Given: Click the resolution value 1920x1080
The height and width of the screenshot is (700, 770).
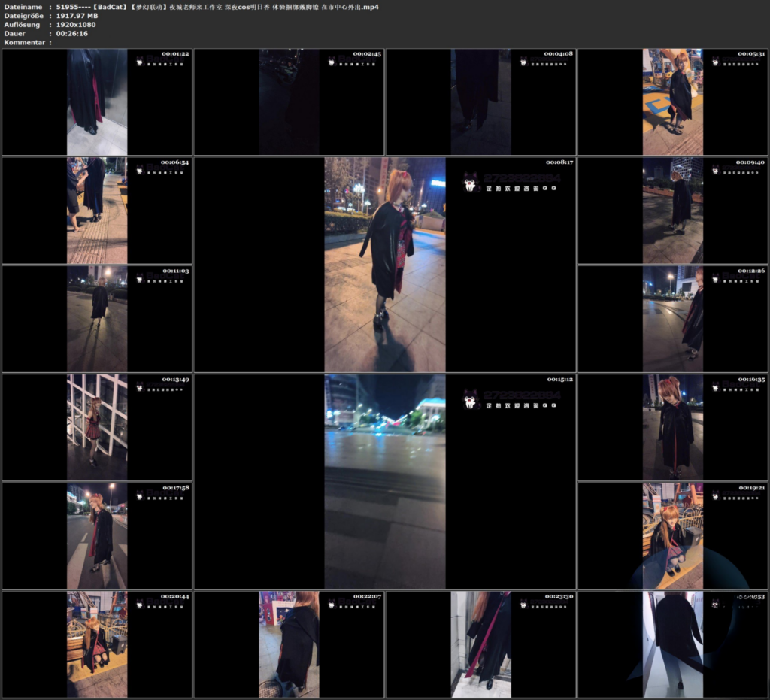Looking at the screenshot, I should pos(76,25).
